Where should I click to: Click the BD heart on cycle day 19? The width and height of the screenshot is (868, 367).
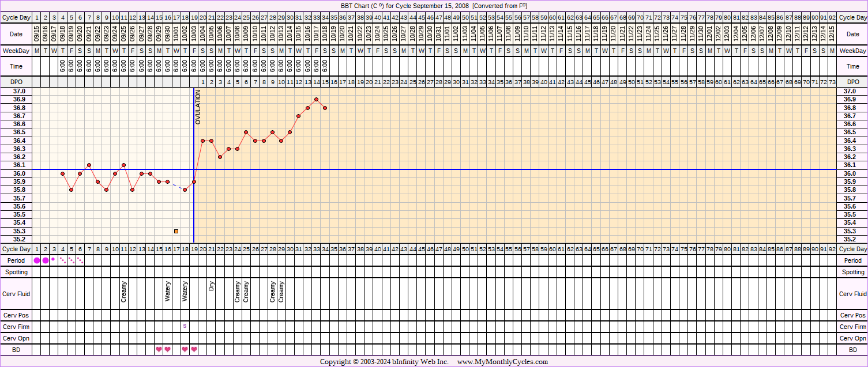(194, 349)
